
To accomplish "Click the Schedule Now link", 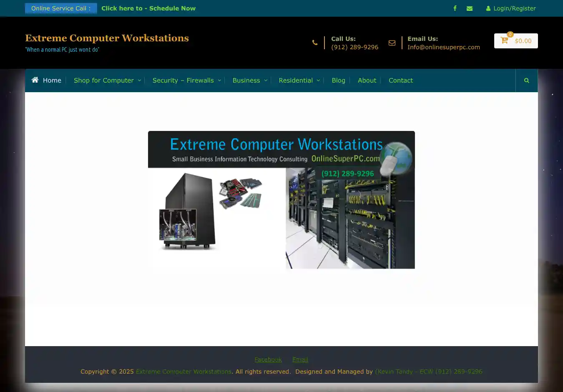I will click(148, 8).
